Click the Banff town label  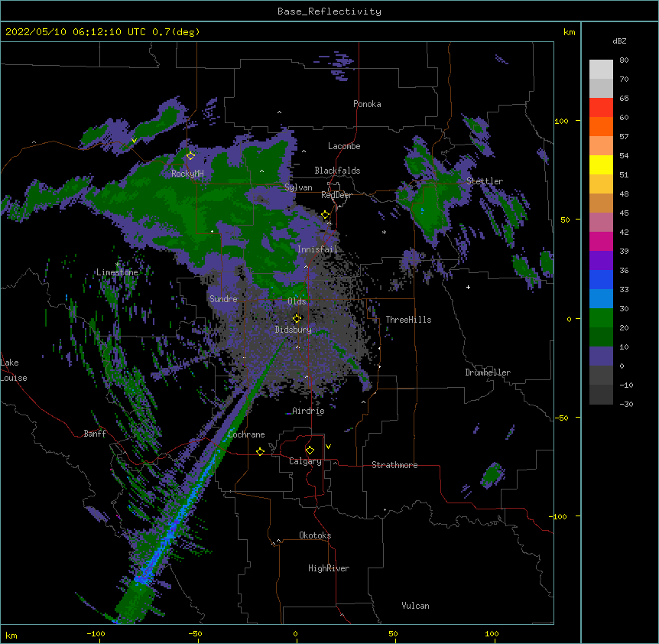95,434
